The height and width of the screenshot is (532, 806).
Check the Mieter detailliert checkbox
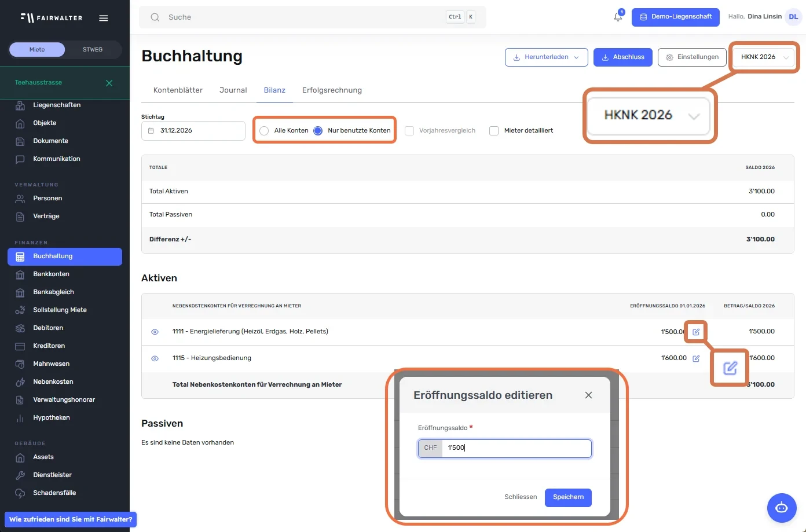point(494,131)
